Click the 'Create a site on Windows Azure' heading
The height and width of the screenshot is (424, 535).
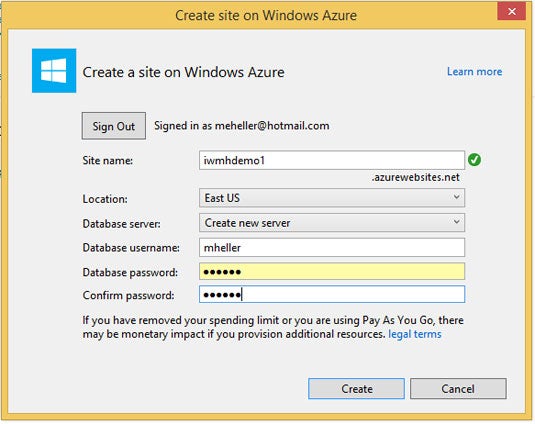184,72
